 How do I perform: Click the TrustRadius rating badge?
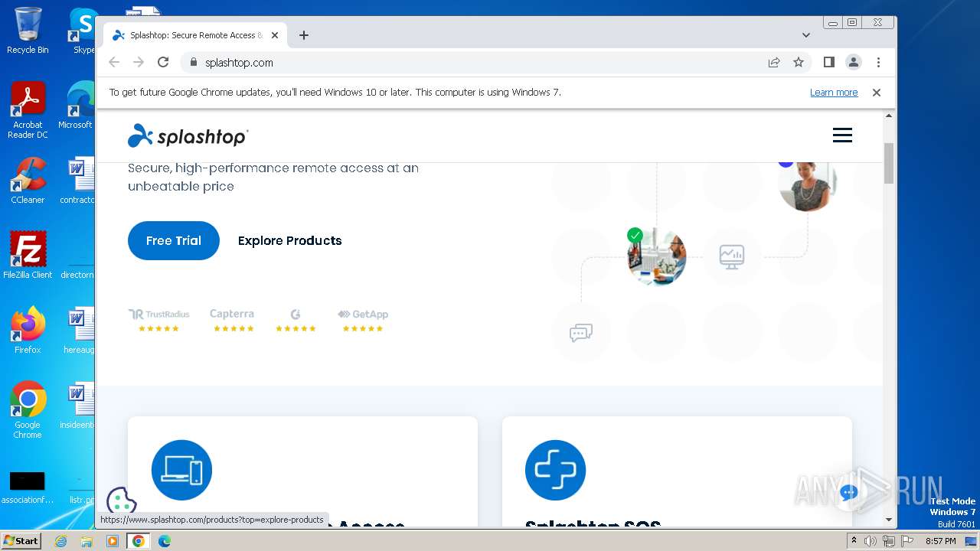click(158, 320)
